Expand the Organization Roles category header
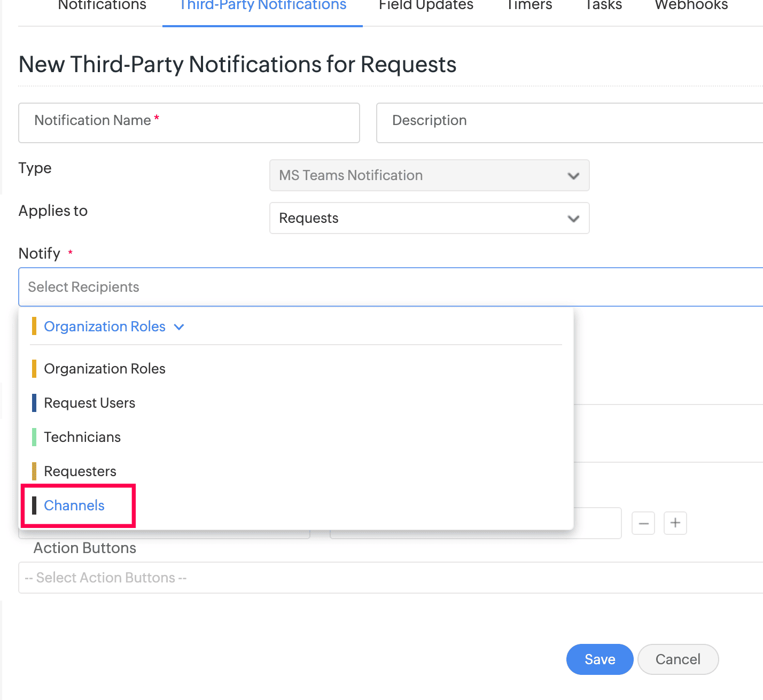The height and width of the screenshot is (700, 763). (113, 326)
